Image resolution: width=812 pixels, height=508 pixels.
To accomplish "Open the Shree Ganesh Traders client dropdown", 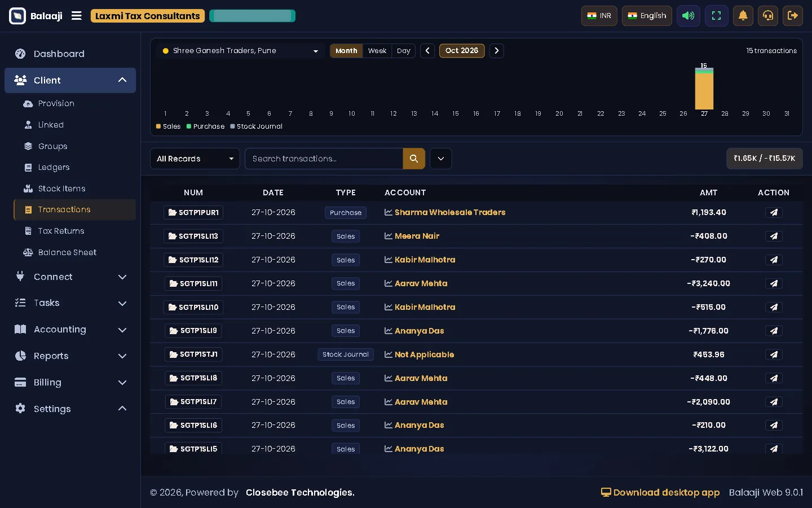I will [x=240, y=51].
